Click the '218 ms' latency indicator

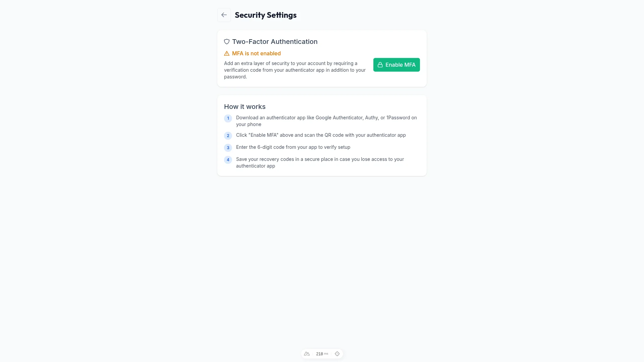coord(321,354)
